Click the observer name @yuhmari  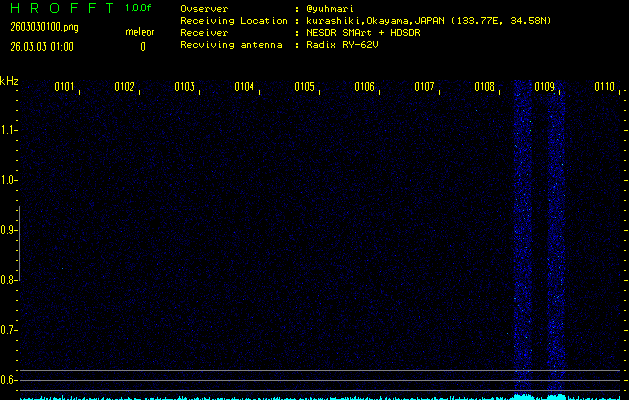(330, 9)
